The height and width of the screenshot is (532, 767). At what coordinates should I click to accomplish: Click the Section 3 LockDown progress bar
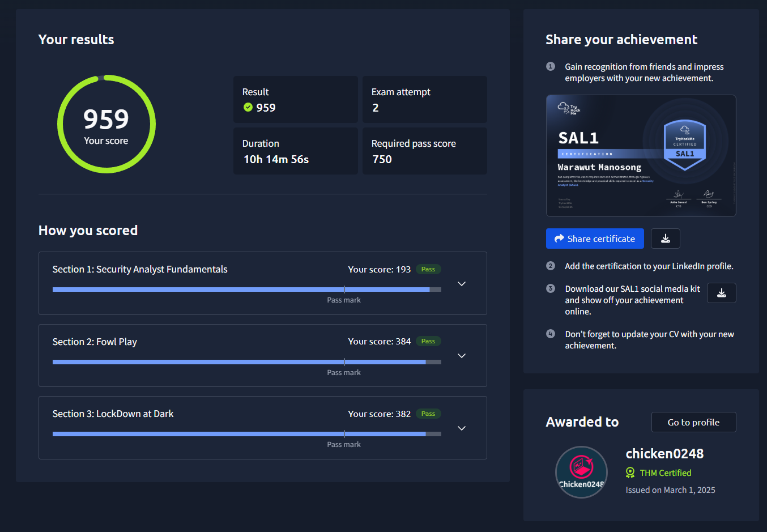(246, 434)
